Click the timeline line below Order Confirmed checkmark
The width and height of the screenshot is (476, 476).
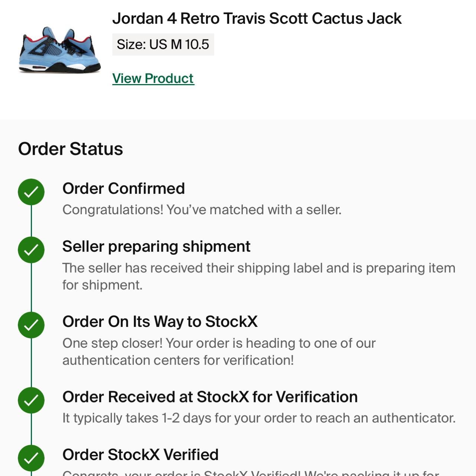point(31,221)
